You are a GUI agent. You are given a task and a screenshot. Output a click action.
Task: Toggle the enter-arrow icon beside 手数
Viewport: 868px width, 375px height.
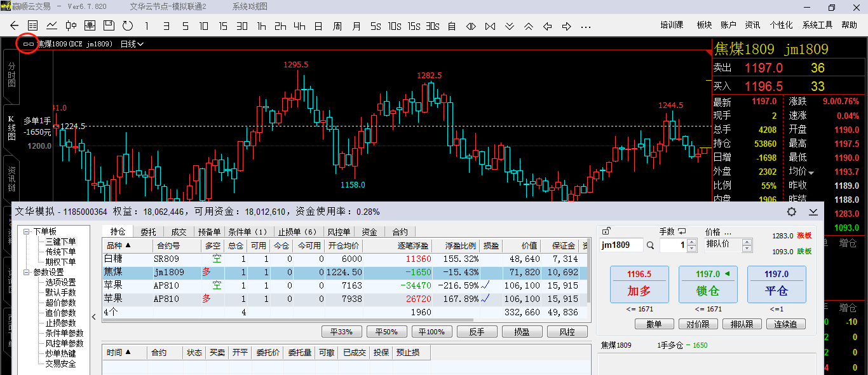pos(682,231)
